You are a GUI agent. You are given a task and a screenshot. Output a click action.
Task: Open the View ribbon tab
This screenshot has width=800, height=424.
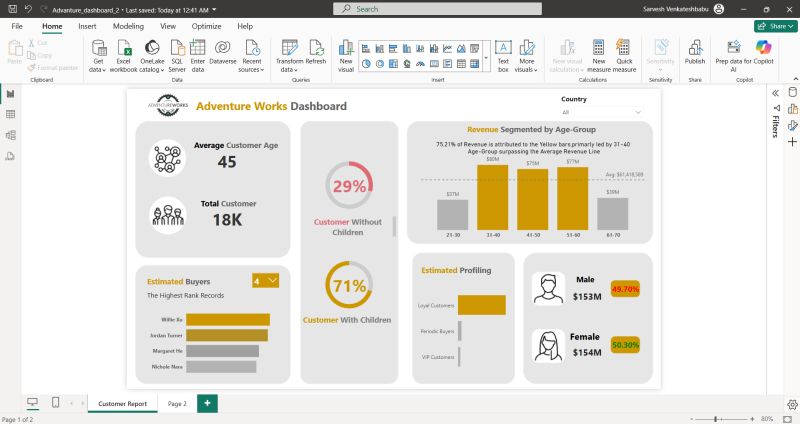(168, 26)
